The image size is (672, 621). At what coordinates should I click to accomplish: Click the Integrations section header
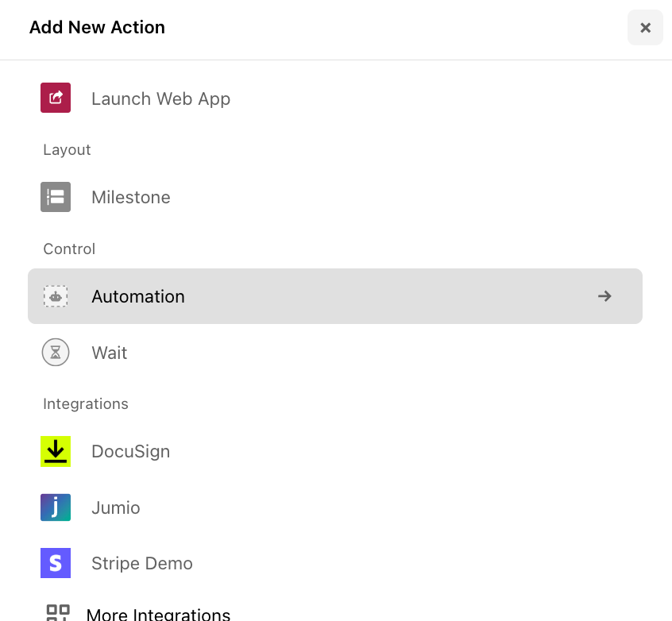(x=85, y=403)
